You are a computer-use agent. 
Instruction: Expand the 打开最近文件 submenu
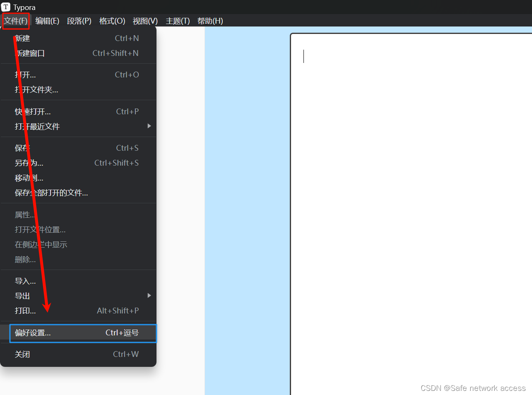pos(78,127)
